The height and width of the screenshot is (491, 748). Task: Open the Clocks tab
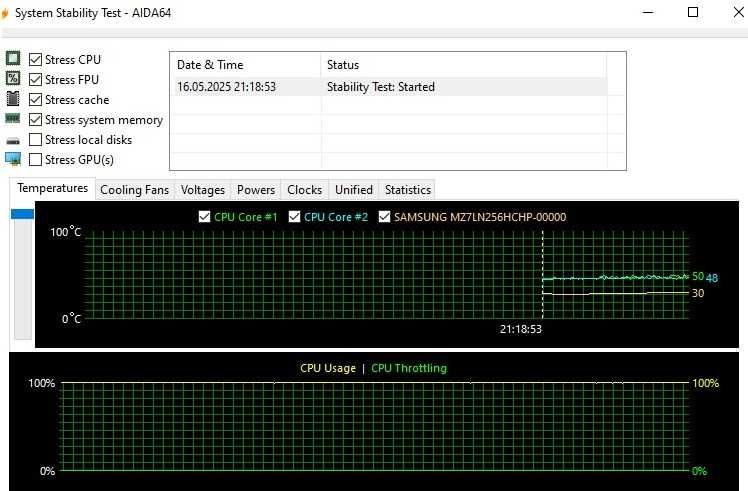(x=305, y=190)
